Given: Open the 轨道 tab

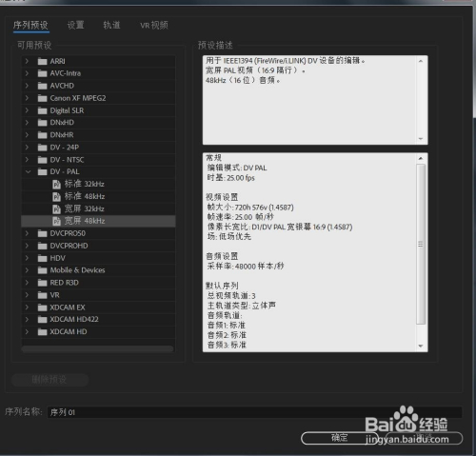Looking at the screenshot, I should (111, 25).
